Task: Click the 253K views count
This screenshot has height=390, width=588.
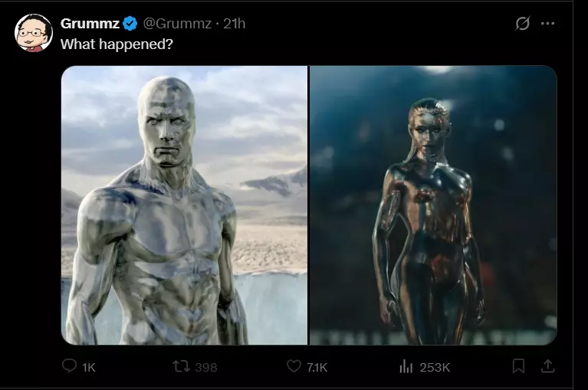Action: tap(435, 367)
